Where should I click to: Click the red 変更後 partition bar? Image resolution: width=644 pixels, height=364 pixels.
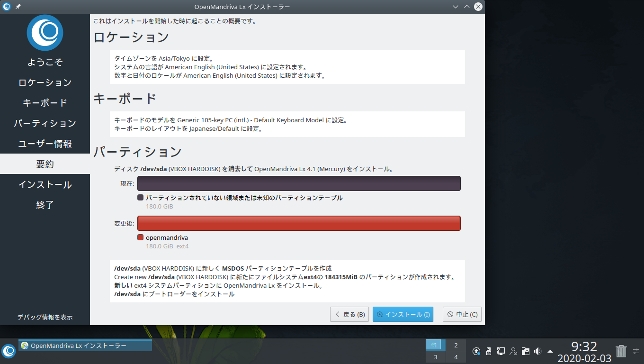[299, 223]
